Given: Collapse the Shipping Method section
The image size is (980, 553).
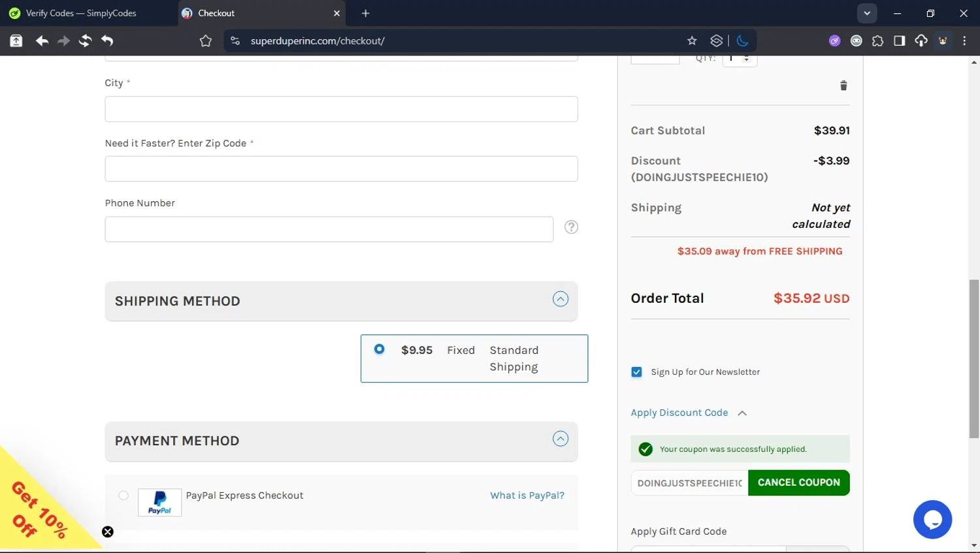Looking at the screenshot, I should pos(561,299).
